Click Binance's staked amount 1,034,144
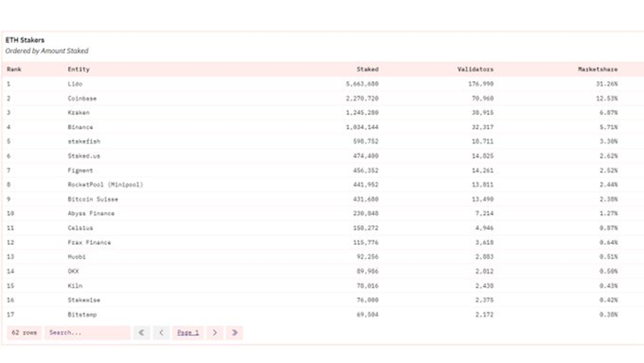 point(362,127)
